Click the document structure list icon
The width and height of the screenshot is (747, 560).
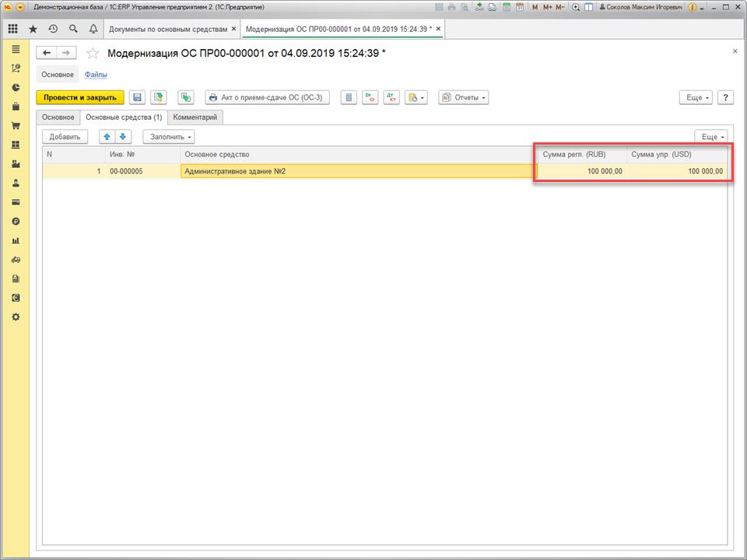click(349, 98)
